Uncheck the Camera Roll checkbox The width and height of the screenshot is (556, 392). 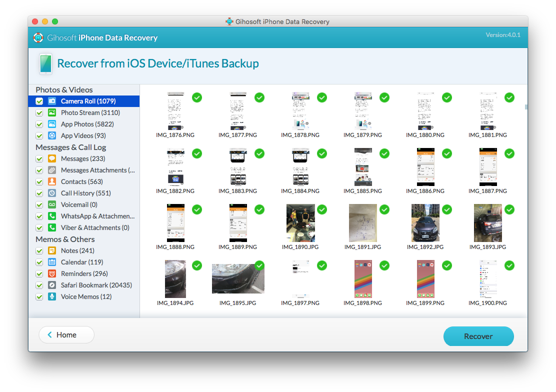pos(39,101)
